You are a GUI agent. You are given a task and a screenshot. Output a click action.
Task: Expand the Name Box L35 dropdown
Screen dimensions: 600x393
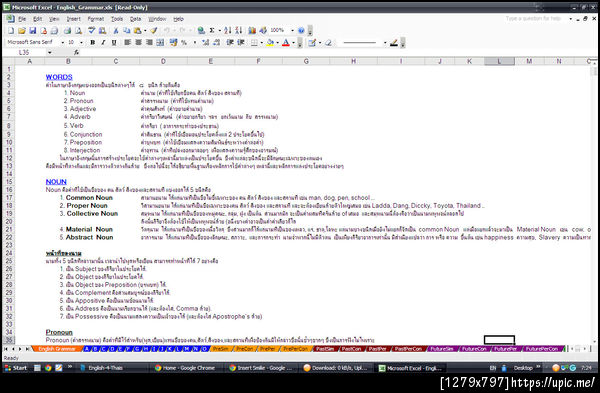(x=49, y=52)
